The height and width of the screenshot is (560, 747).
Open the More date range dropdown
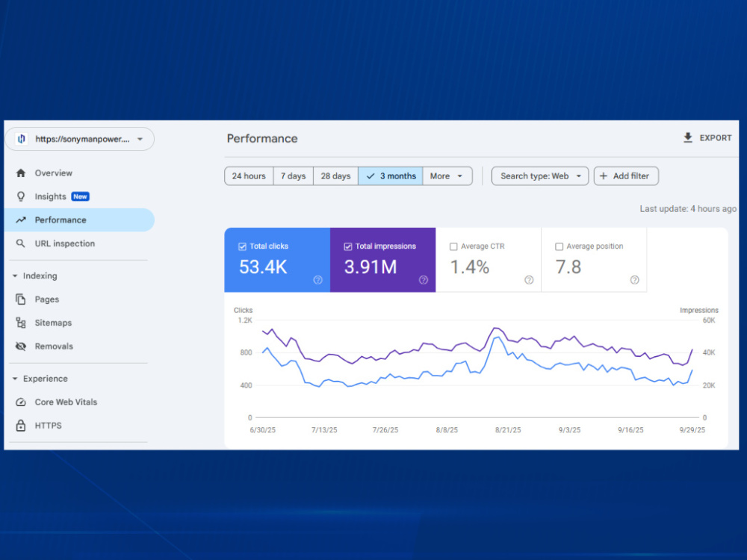(447, 176)
